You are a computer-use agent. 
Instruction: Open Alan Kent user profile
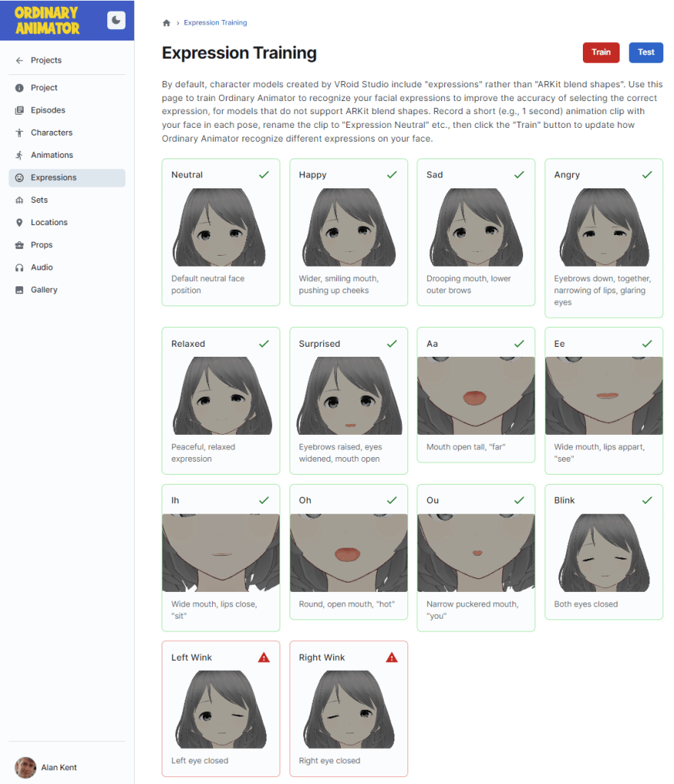tap(58, 767)
